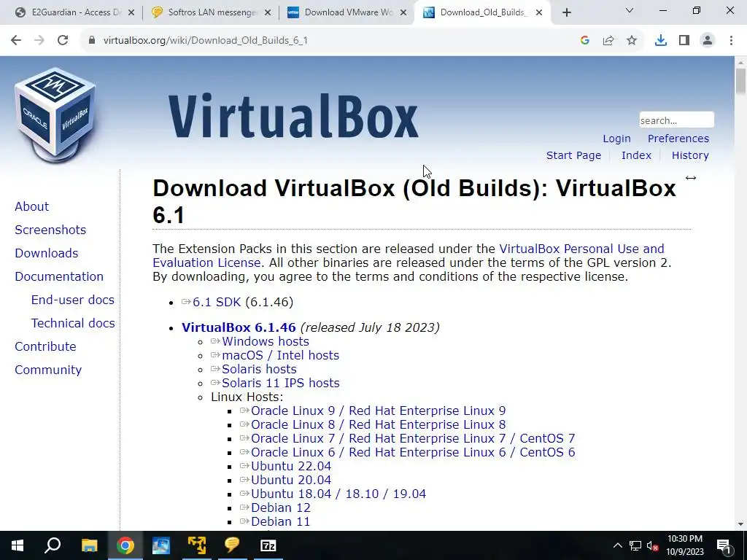This screenshot has width=747, height=560.
Task: Open Downloads in the sidebar
Action: point(47,253)
